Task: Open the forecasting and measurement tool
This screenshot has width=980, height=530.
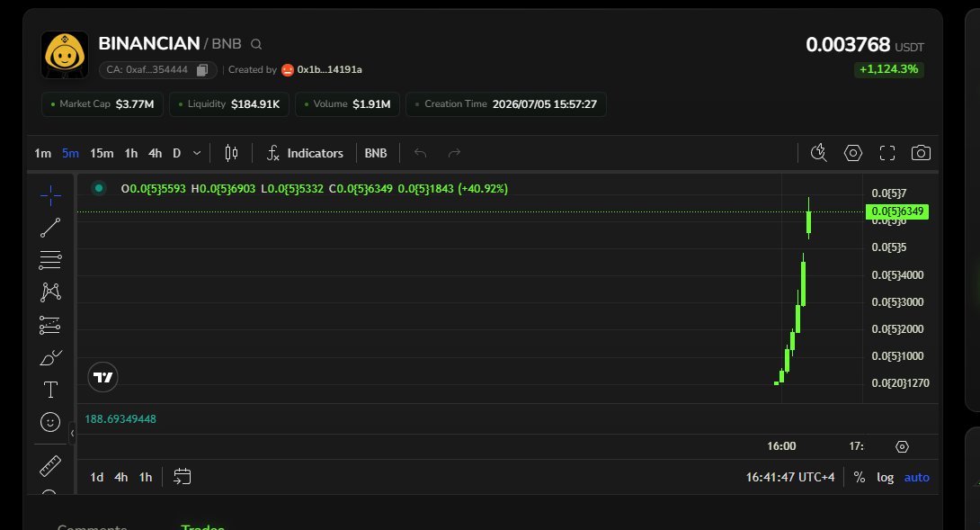Action: click(x=50, y=325)
